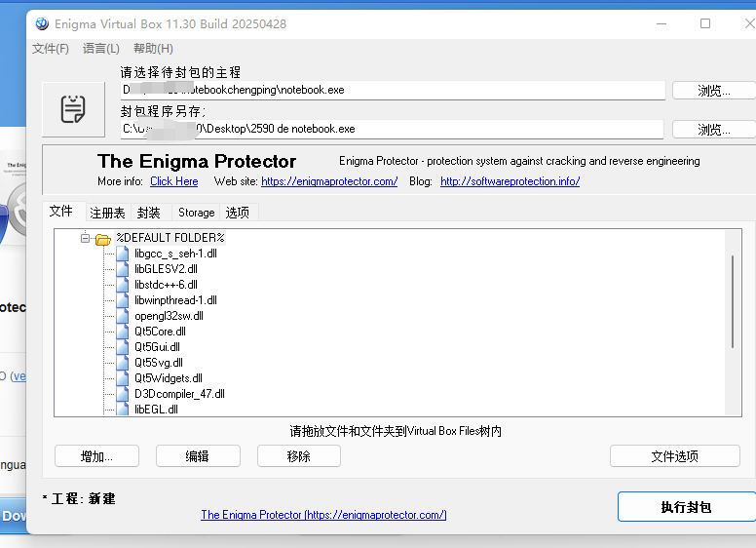Click file icon beside libgcc_s_seh-1.dll
The height and width of the screenshot is (548, 756).
tap(123, 254)
